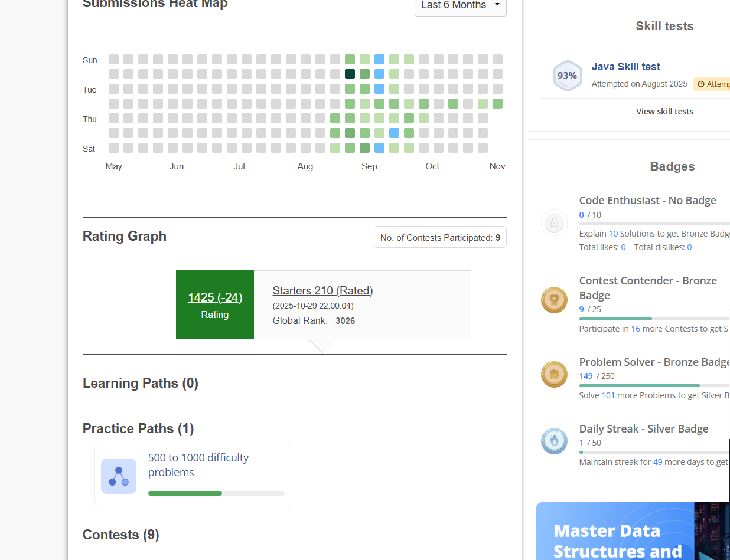Click the Nov month label on heat map

(497, 167)
